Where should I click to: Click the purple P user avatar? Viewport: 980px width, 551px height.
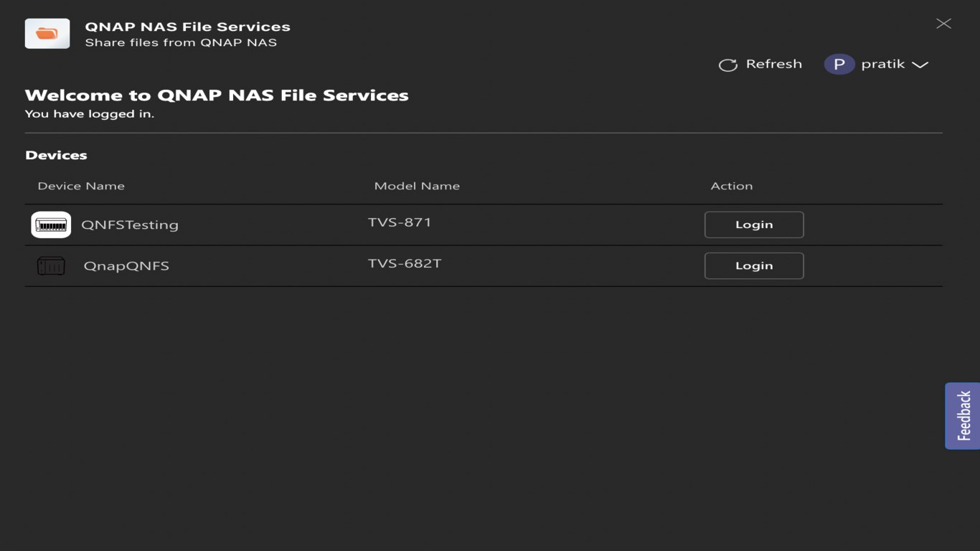click(839, 65)
